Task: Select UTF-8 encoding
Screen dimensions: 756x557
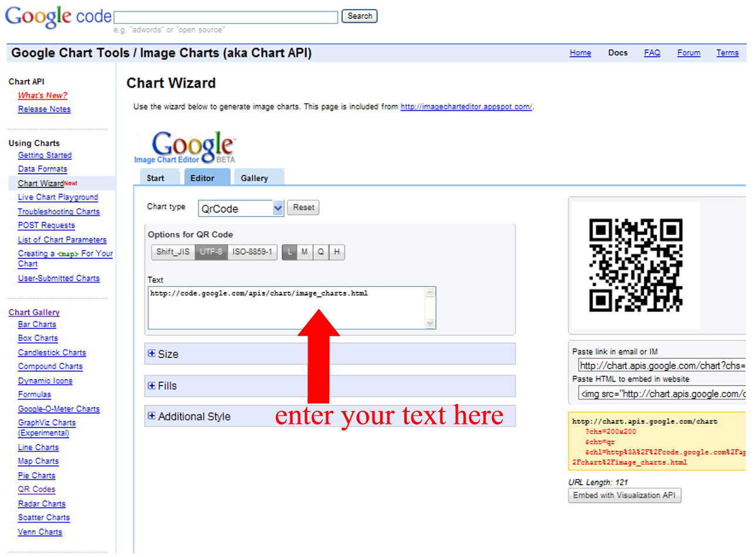Action: click(211, 252)
